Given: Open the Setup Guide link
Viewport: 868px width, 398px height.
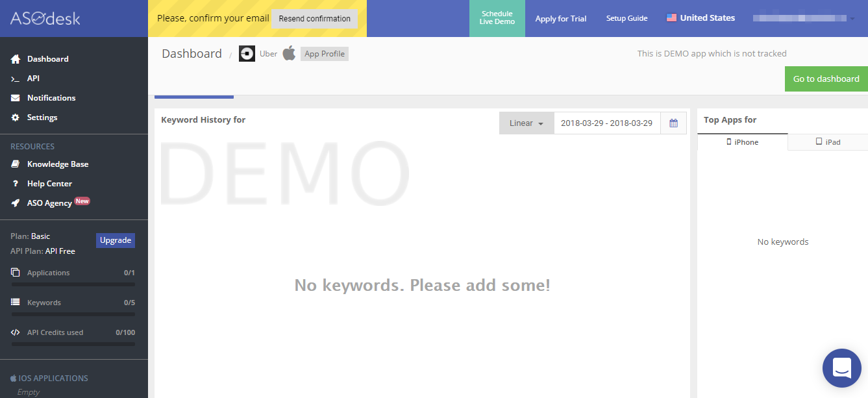Looking at the screenshot, I should (626, 18).
